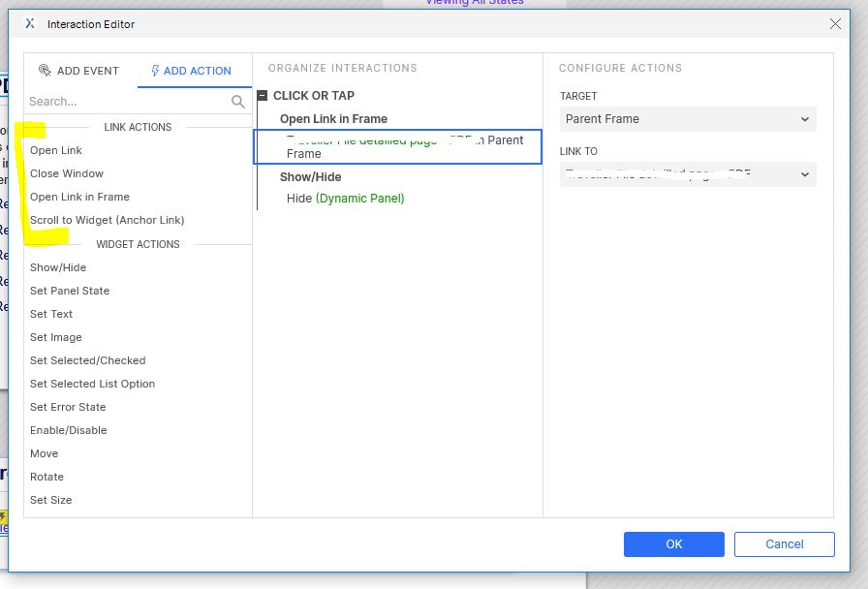Open the LINK TO dropdown
This screenshot has width=868, height=589.
pos(687,174)
